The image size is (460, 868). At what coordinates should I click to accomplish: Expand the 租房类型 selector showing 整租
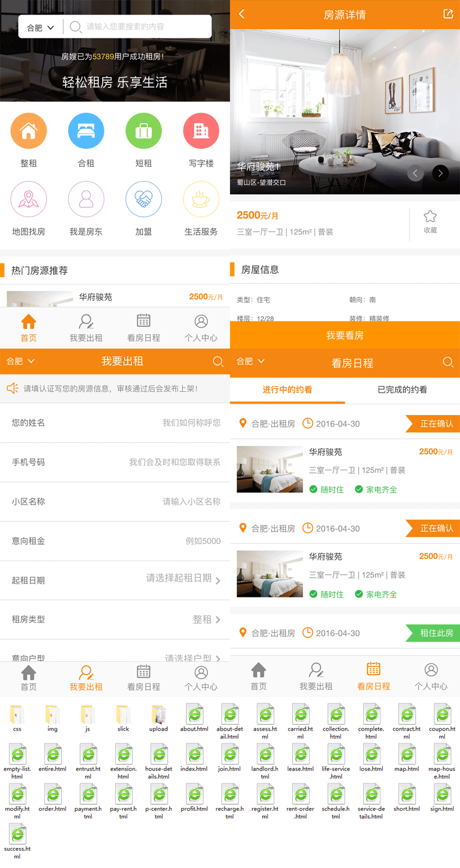218,620
